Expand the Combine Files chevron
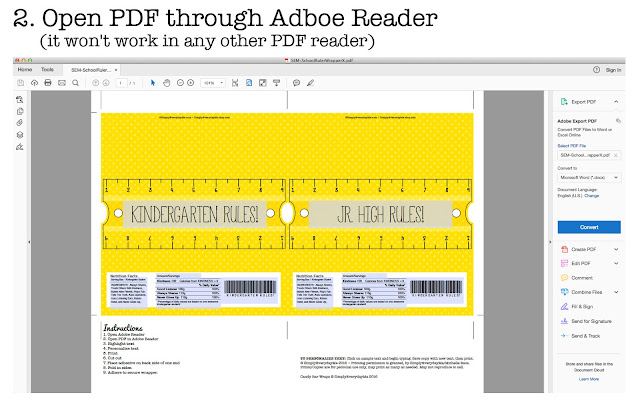Viewport: 640px width, 407px height. coord(616,292)
